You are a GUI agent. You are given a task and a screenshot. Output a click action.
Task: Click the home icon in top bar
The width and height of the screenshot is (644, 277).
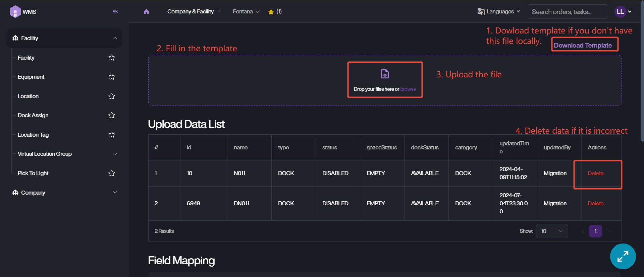[146, 12]
